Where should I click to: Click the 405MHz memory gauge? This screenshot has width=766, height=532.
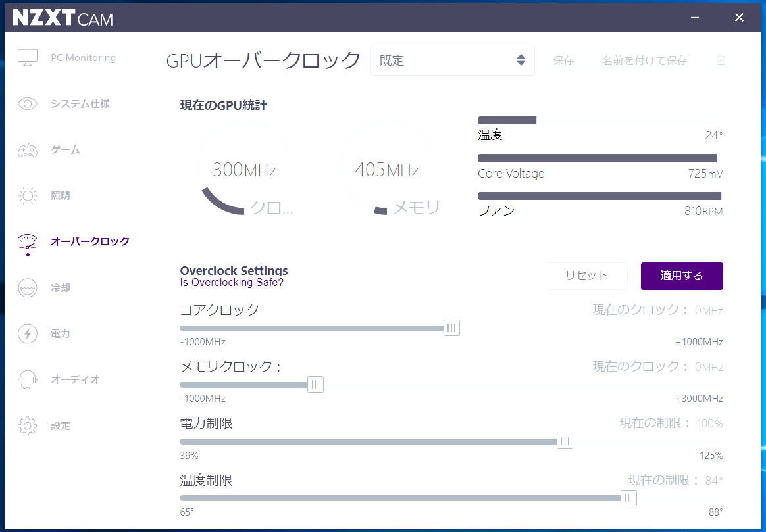pyautogui.click(x=386, y=170)
